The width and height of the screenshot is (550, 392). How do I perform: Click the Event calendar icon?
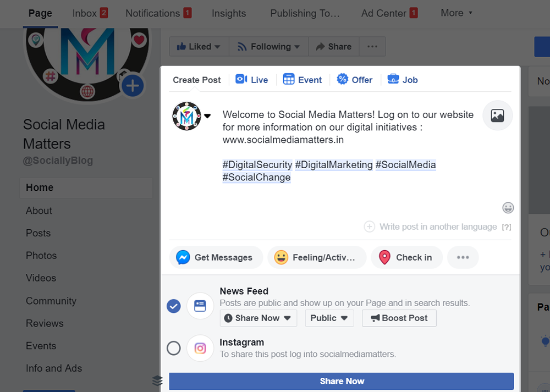tap(289, 79)
